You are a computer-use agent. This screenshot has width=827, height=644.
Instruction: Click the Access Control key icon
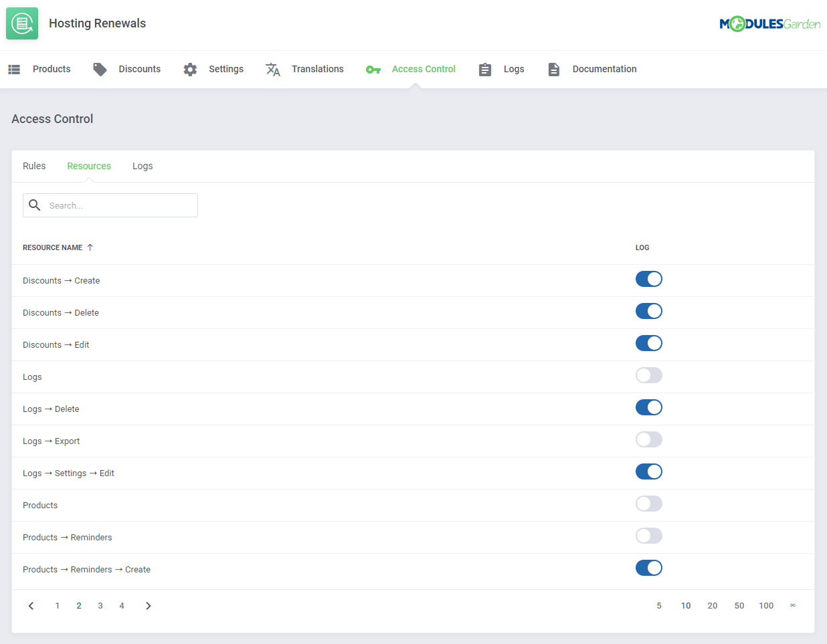pyautogui.click(x=373, y=70)
